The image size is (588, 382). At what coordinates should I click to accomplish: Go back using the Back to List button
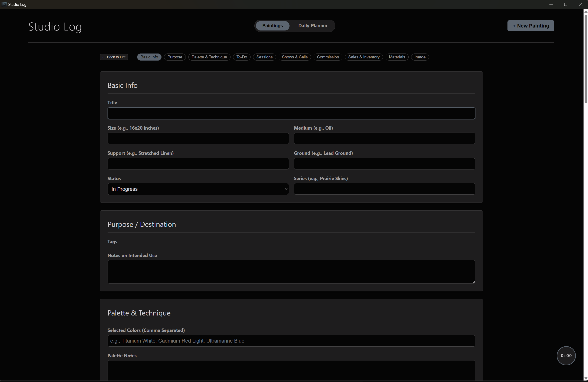(x=114, y=57)
